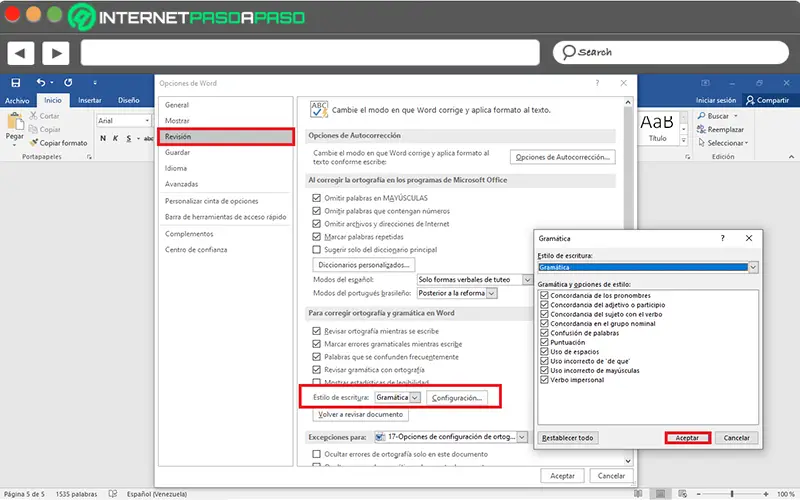This screenshot has width=800, height=500.
Task: Toggle bold N formatting button
Action: (103, 138)
